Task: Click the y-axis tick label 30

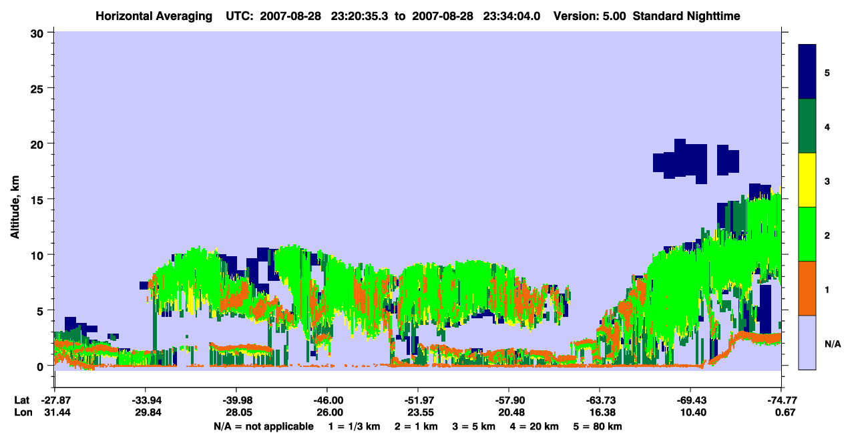Action: coord(38,33)
